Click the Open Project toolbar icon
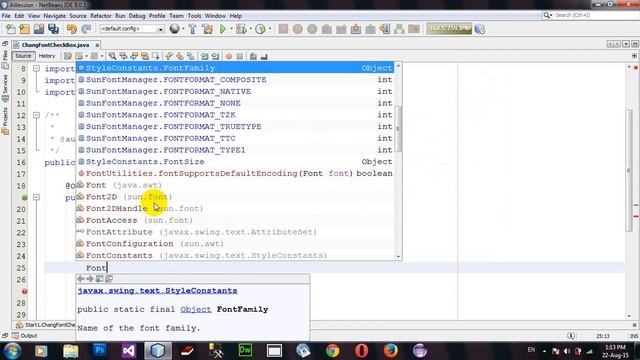 [39, 29]
